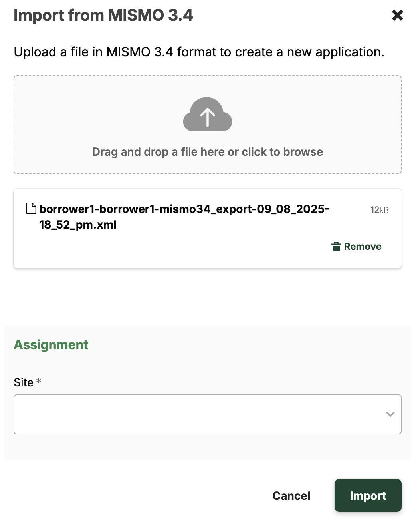
Task: Click the required asterisk next to Site
Action: pos(39,381)
